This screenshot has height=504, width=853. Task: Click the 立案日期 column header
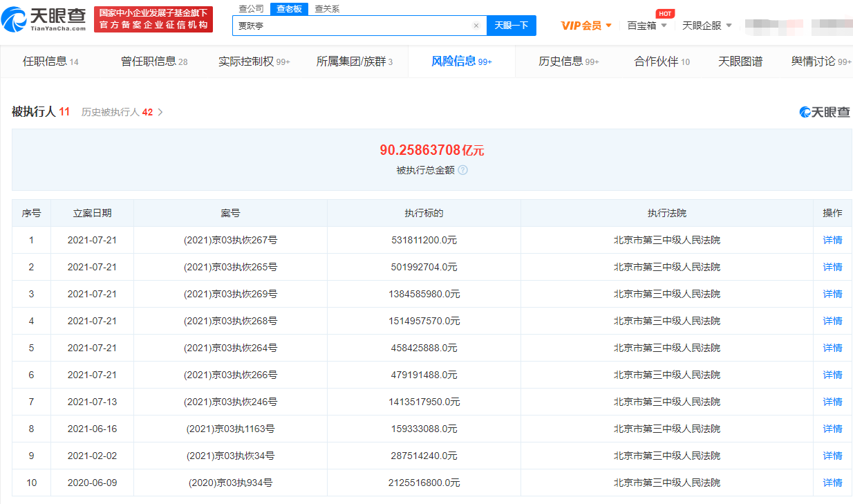click(x=92, y=213)
